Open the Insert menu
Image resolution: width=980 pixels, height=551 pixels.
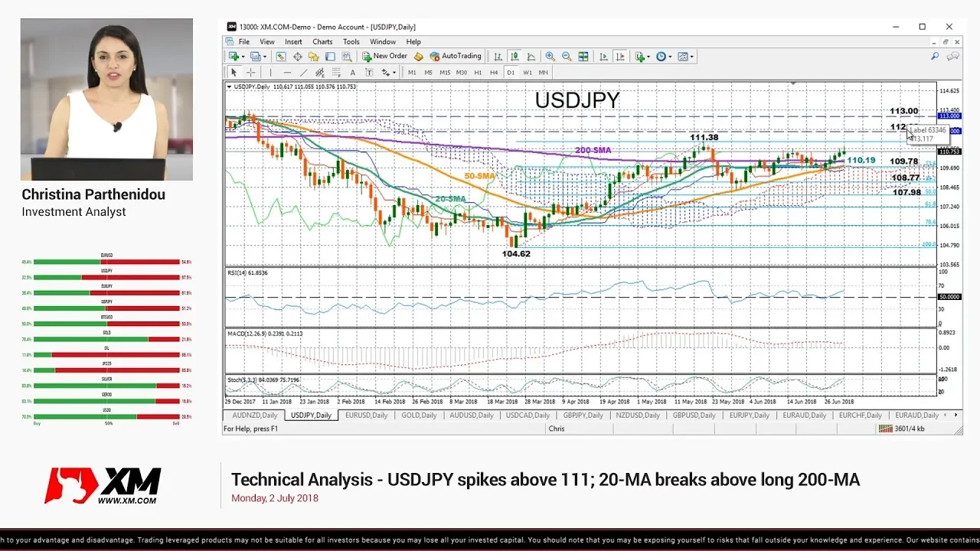[x=293, y=42]
